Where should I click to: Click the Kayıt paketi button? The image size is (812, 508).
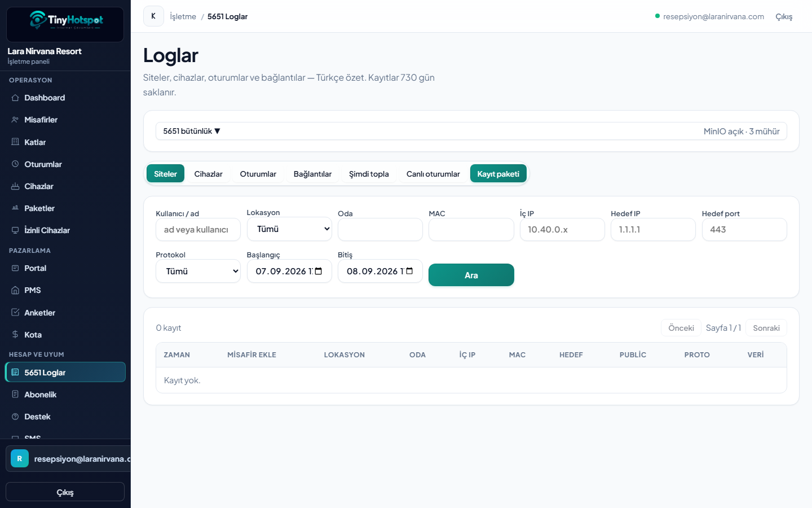(498, 174)
